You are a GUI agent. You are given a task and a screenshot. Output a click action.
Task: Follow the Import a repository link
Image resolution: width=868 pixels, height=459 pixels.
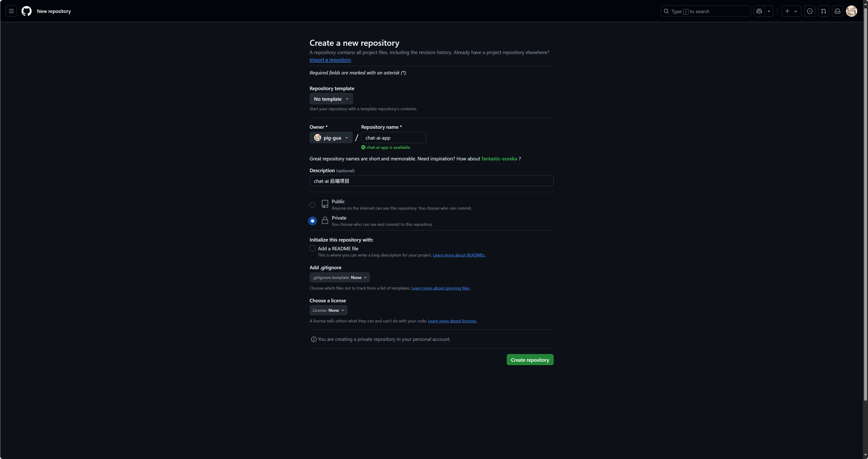[330, 60]
